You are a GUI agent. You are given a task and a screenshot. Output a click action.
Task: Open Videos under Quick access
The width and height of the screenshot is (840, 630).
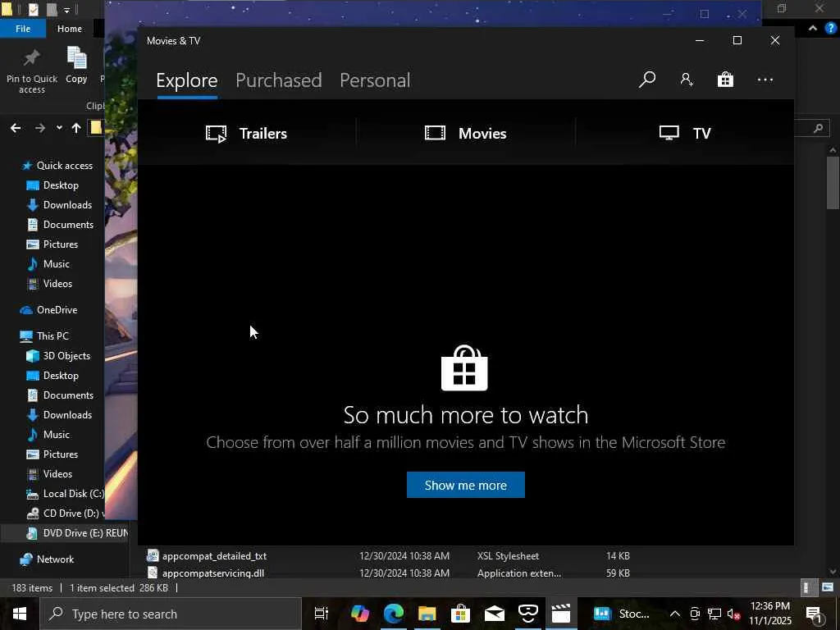(57, 284)
